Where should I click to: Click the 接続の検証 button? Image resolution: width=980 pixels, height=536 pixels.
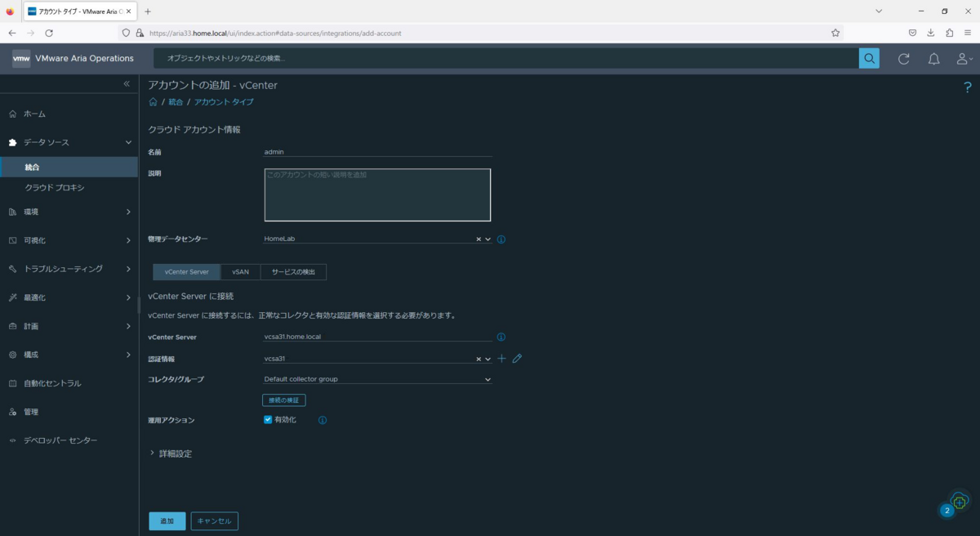tap(284, 400)
